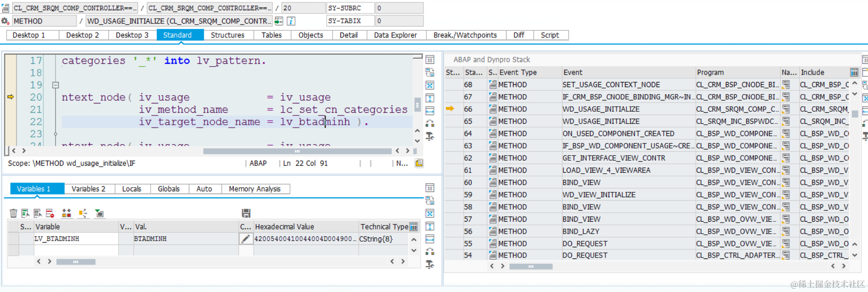Open column settings of ABAP stack table

pyautogui.click(x=854, y=72)
